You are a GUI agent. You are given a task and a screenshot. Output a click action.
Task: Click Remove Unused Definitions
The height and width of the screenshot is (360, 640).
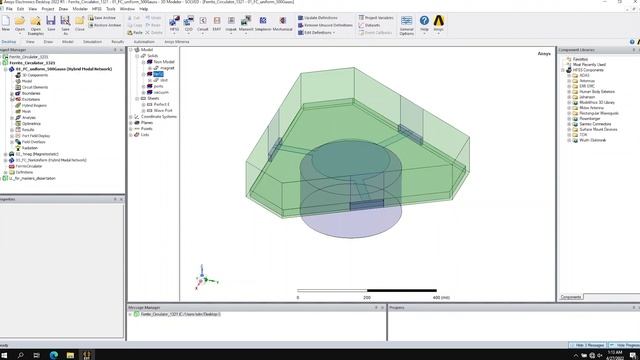(325, 25)
